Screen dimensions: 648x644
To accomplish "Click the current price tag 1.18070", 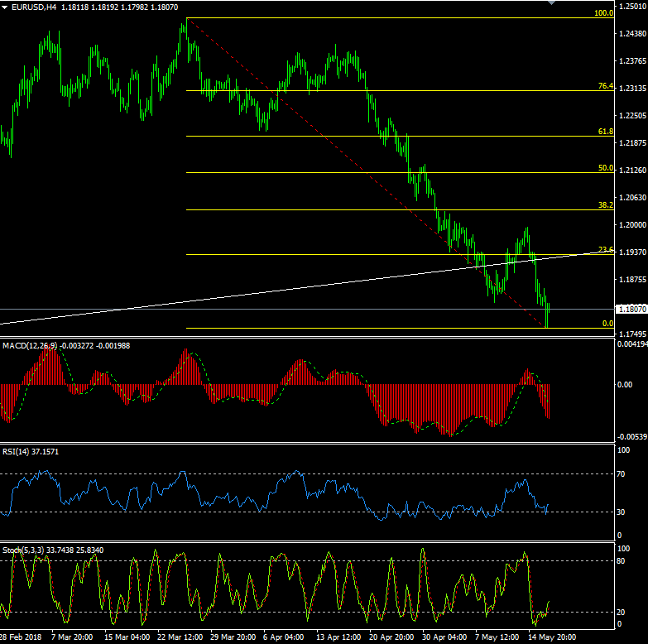I will (x=631, y=309).
